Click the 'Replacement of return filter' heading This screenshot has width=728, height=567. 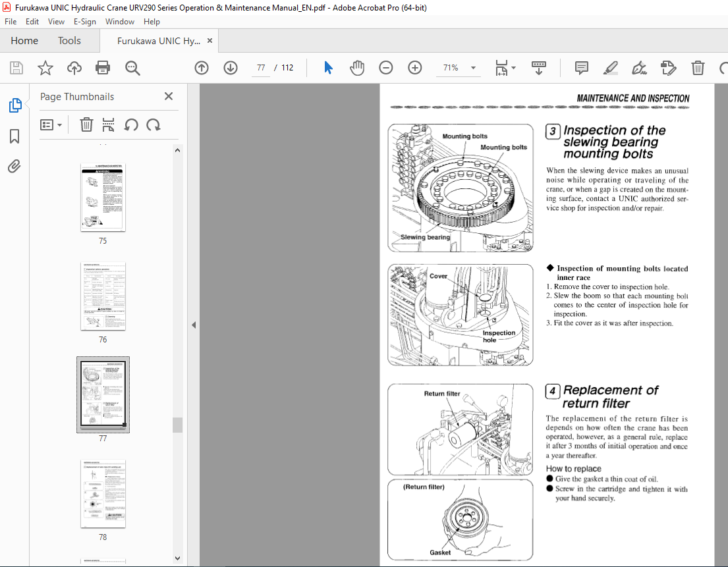coord(610,396)
